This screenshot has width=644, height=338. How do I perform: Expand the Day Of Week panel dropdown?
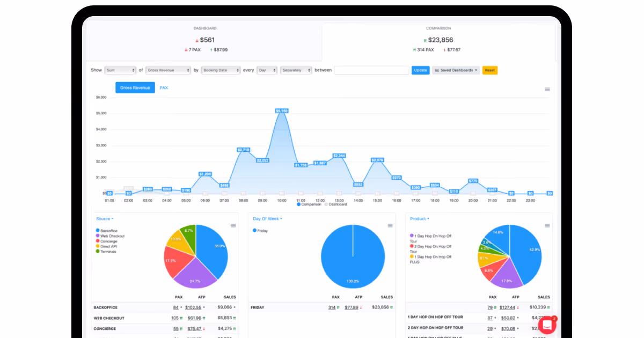[267, 219]
